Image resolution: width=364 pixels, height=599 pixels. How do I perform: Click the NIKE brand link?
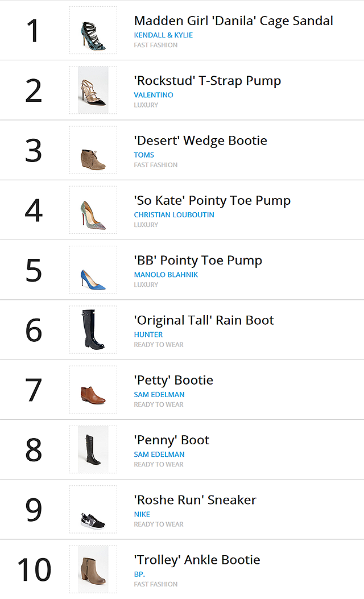142,515
